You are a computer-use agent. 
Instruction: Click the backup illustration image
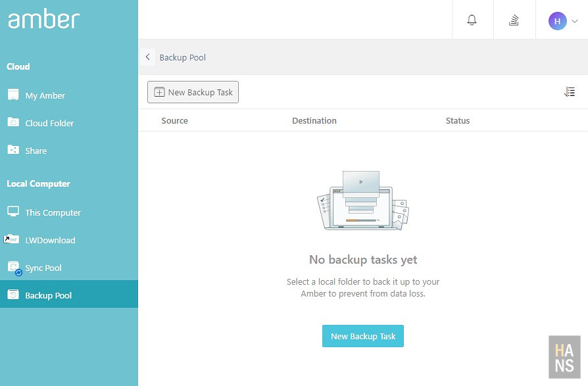[363, 201]
